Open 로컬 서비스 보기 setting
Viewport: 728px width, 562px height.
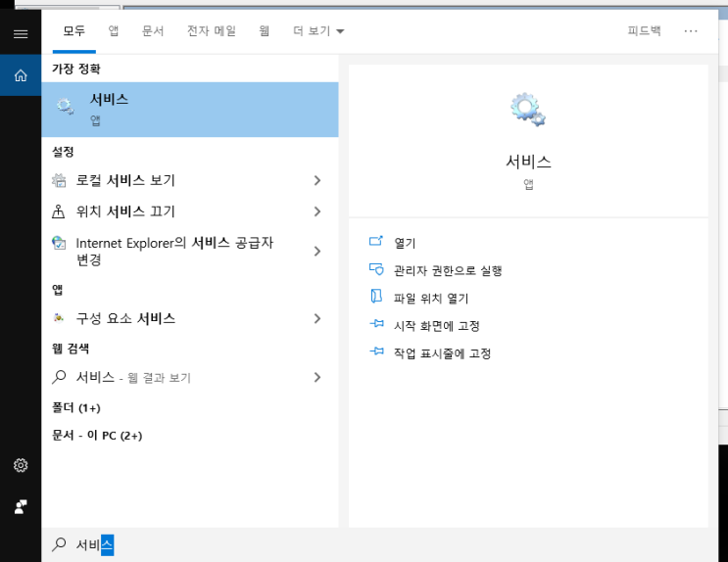(190, 180)
